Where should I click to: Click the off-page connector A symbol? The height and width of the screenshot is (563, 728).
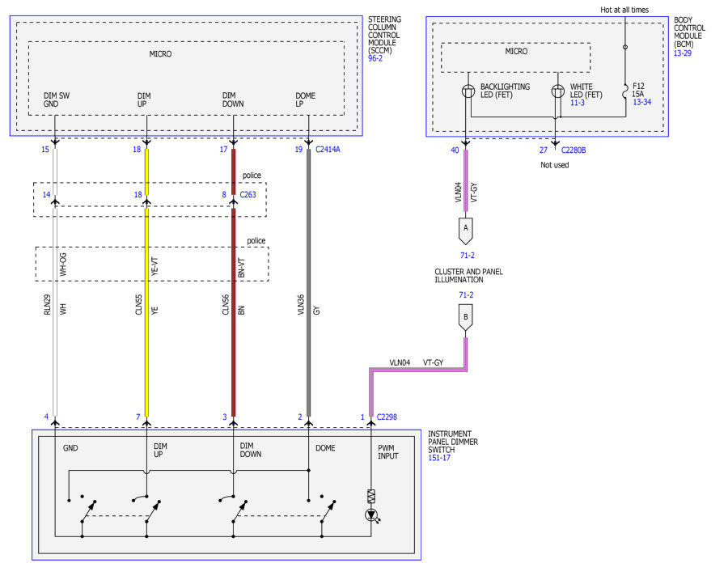(466, 231)
